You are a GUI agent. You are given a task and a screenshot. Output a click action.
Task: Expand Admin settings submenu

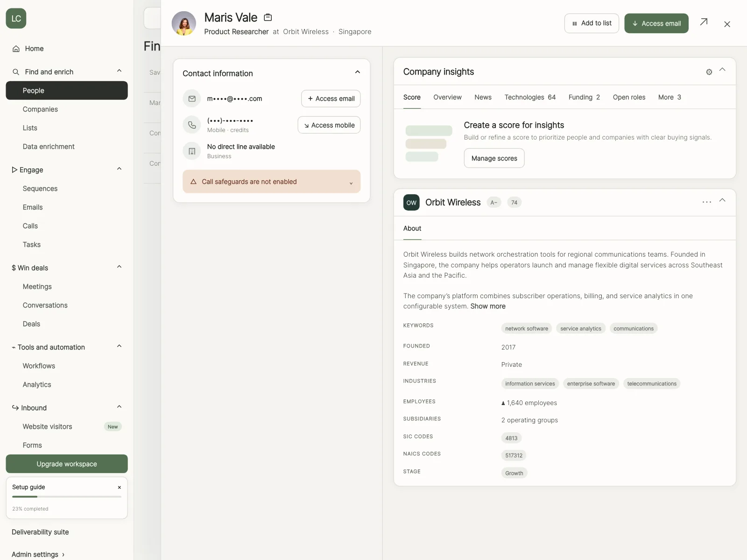tap(63, 555)
